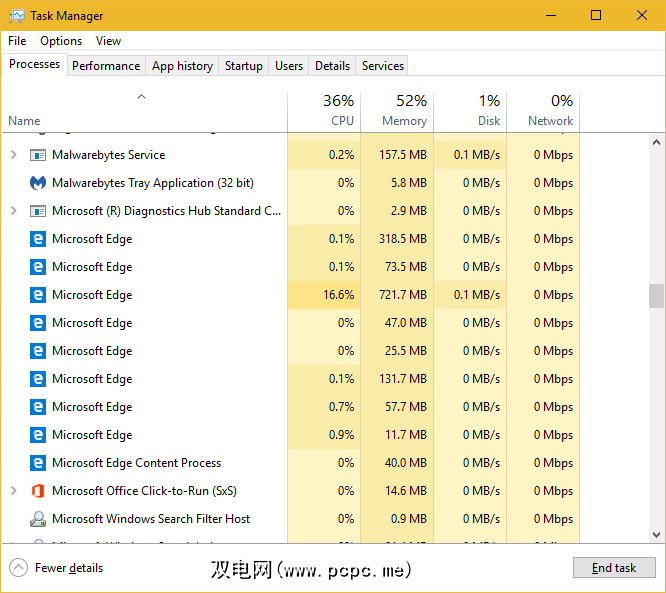The image size is (666, 593).
Task: Sort processes by Memory column header
Action: [x=397, y=111]
